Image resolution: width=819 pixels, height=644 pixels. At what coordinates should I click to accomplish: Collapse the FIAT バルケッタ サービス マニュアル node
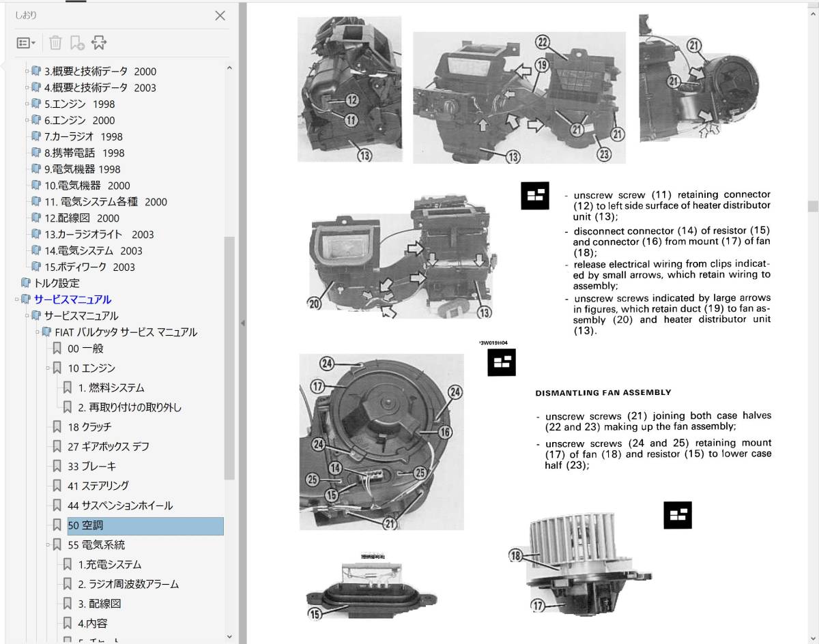point(38,332)
